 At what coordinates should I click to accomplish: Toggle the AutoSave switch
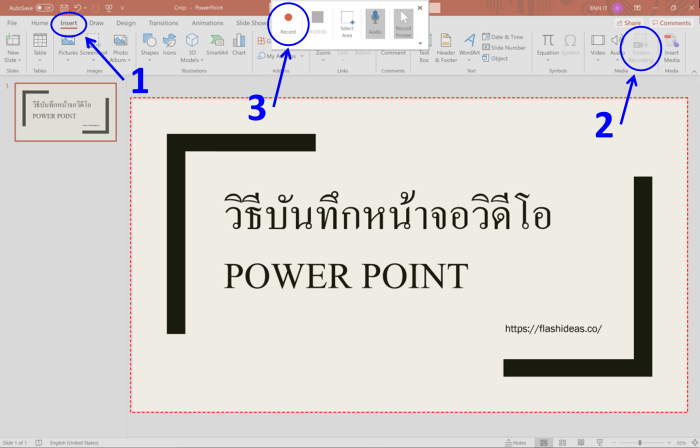[x=44, y=8]
